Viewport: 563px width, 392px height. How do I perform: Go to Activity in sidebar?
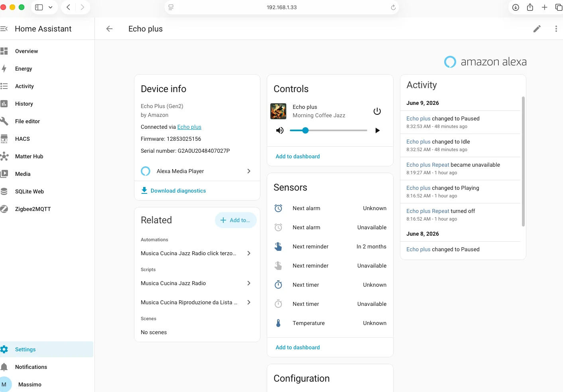click(47, 86)
